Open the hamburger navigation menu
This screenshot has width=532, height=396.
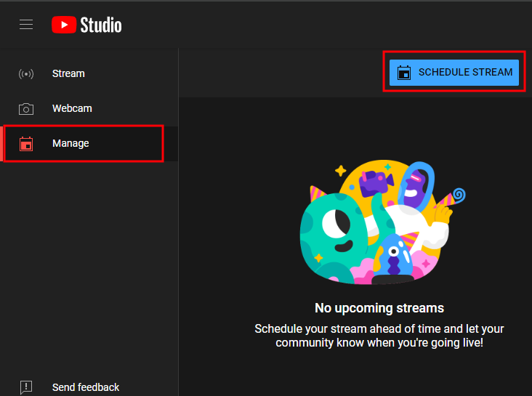point(26,25)
